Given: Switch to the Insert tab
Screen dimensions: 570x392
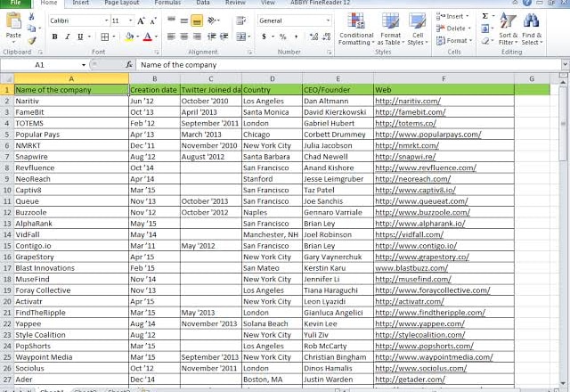Looking at the screenshot, I should (x=80, y=3).
